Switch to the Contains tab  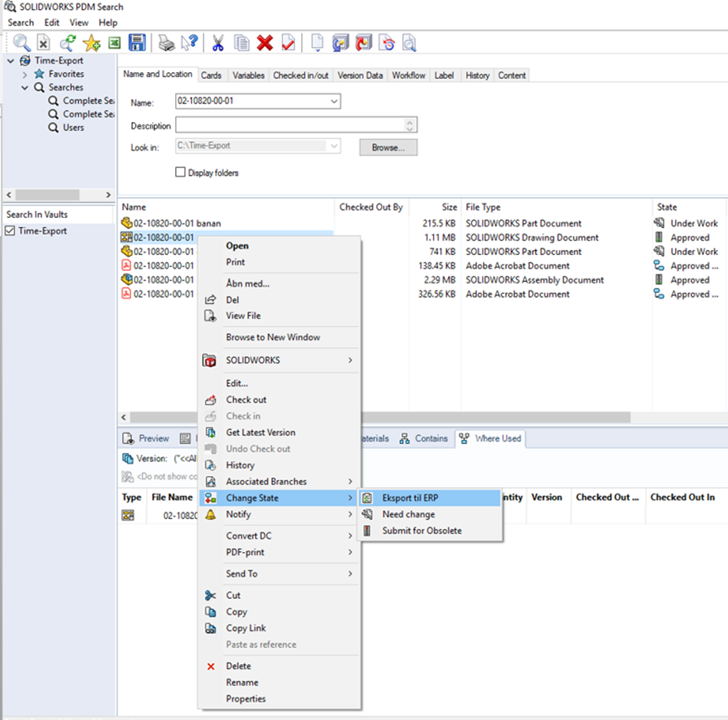pos(424,438)
